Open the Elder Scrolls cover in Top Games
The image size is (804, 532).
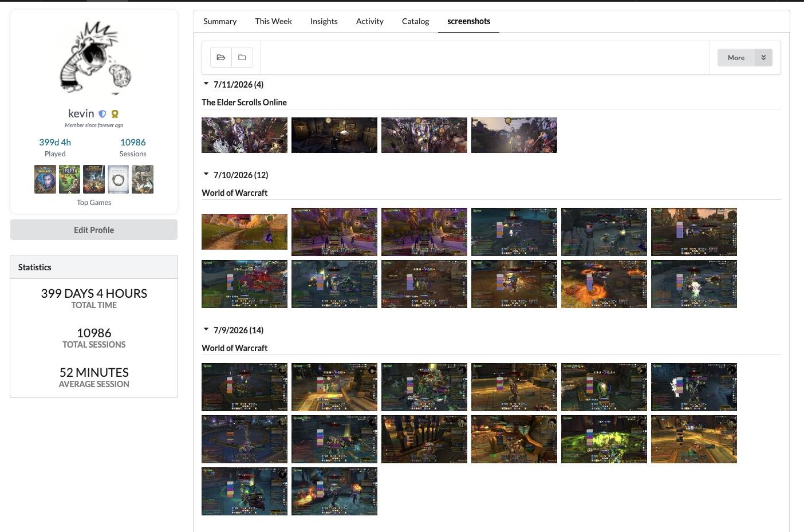click(x=119, y=179)
